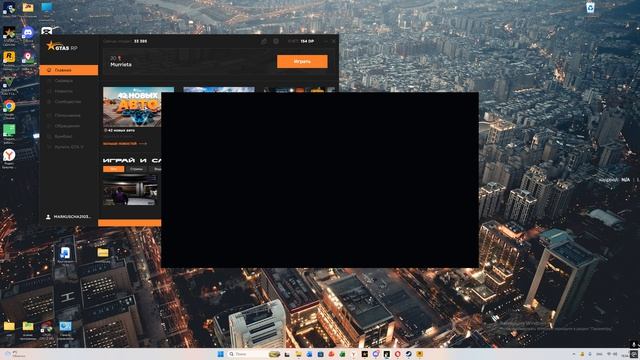Image resolution: width=640 pixels, height=360 pixels.
Task: Open File Explorer folder on taskbar
Action: [x=299, y=354]
